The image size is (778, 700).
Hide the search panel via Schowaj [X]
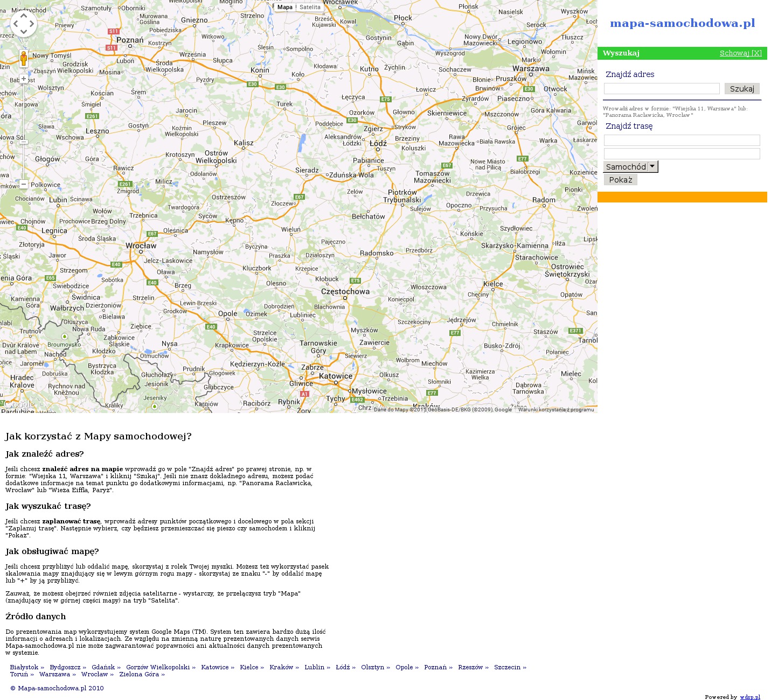click(740, 53)
